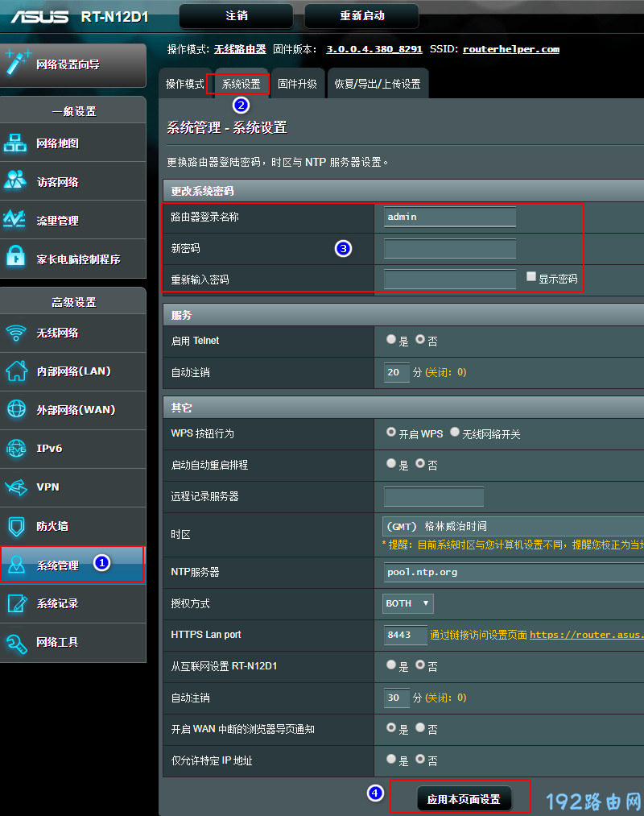The image size is (644, 816).
Task: Click the firmware version 3.0.0.4.380_8291 link
Action: (x=374, y=49)
